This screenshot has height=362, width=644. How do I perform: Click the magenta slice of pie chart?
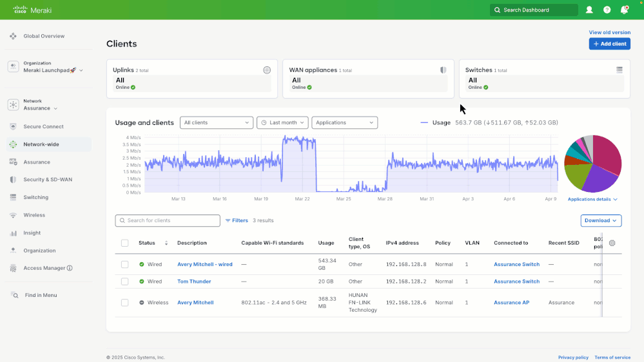607,155
